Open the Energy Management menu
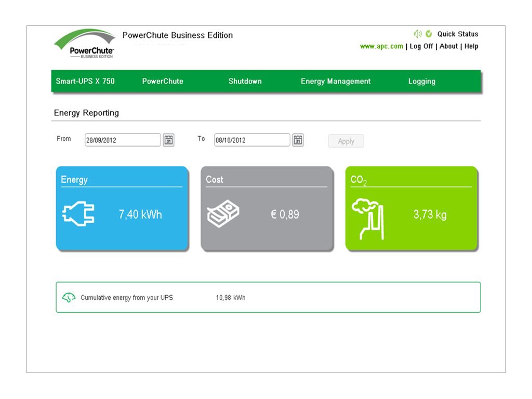 336,82
